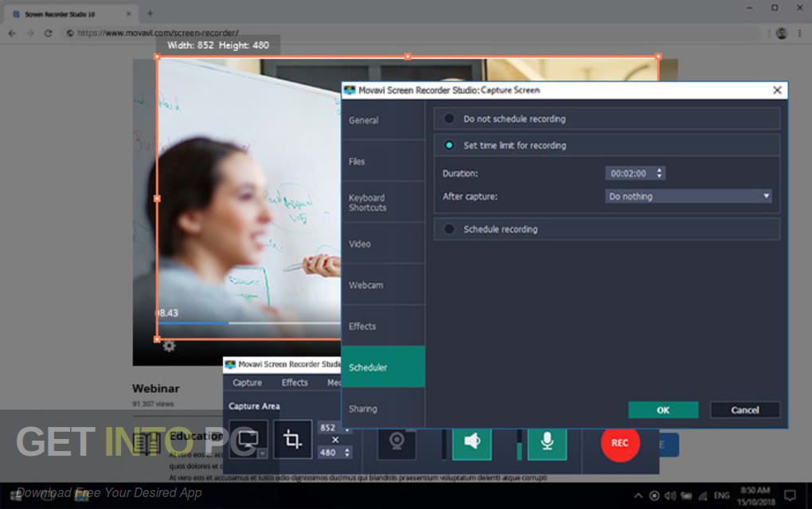Viewport: 812px width, 509px height.
Task: Click the movavi.com address bar
Action: point(412,33)
